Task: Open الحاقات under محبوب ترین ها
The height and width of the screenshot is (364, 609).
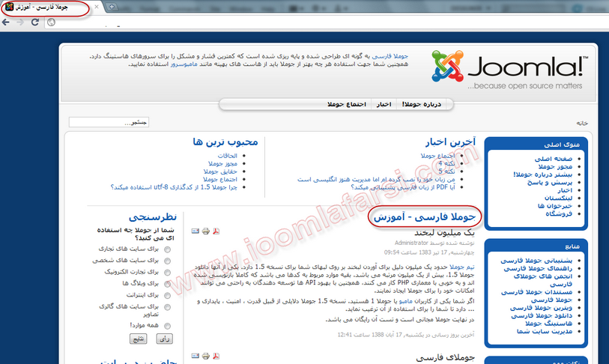Action: point(227,156)
